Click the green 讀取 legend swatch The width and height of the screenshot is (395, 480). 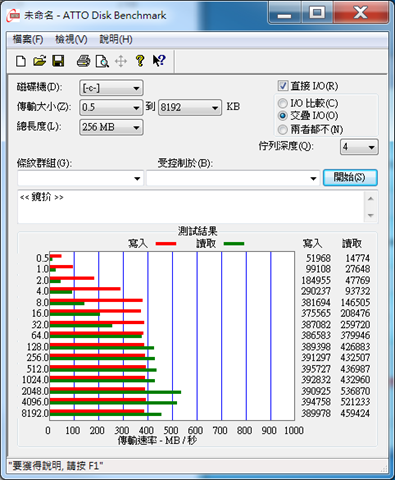[234, 244]
